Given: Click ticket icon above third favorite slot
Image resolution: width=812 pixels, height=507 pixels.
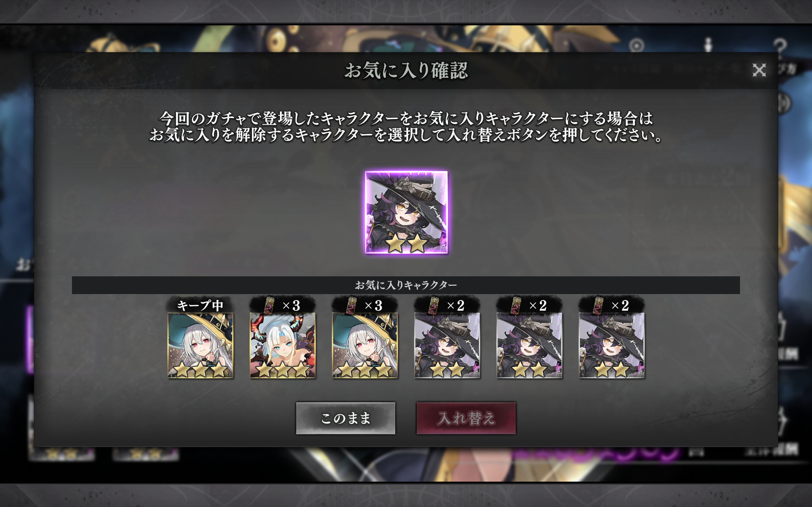Looking at the screenshot, I should click(x=351, y=305).
